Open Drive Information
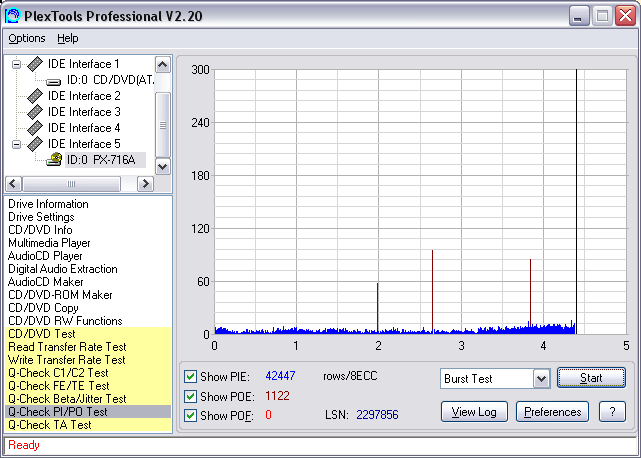This screenshot has width=641, height=458. click(48, 204)
